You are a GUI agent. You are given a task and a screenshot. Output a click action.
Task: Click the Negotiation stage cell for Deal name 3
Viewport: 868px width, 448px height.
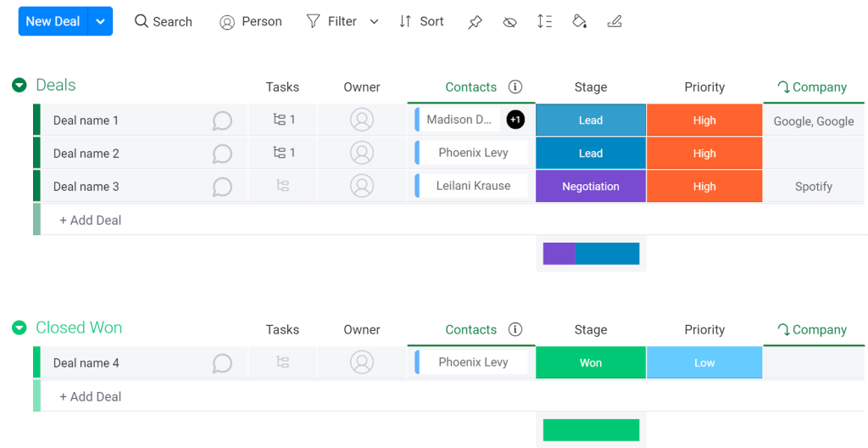point(591,187)
